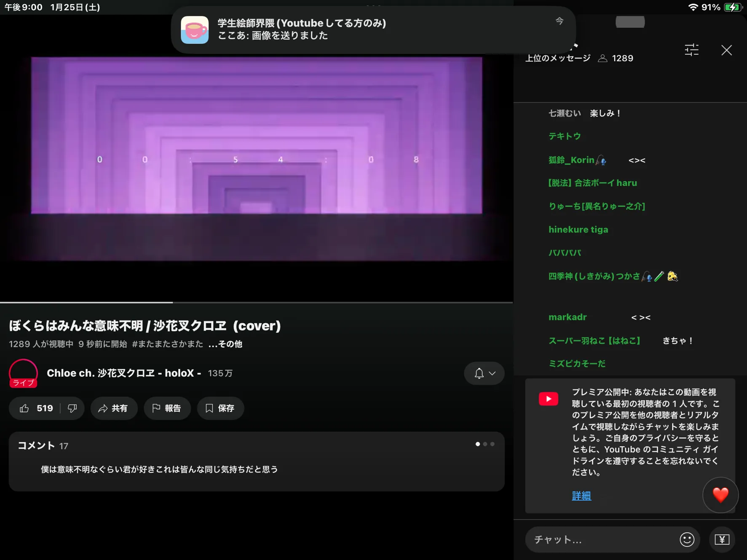
Task: Click the 共有 share button
Action: coord(113,408)
